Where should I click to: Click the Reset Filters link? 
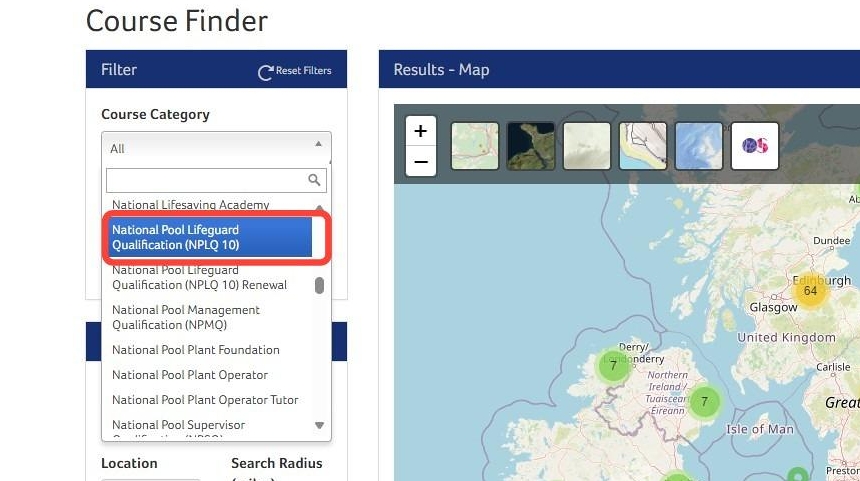295,71
